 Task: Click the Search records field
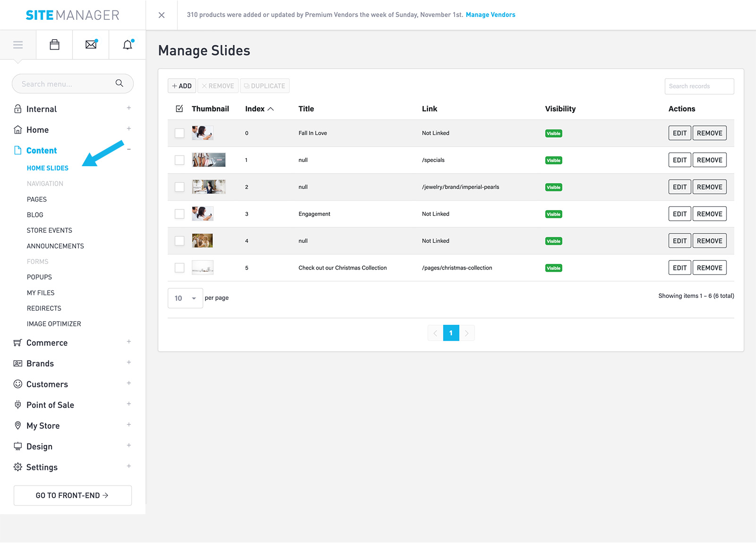pos(699,86)
